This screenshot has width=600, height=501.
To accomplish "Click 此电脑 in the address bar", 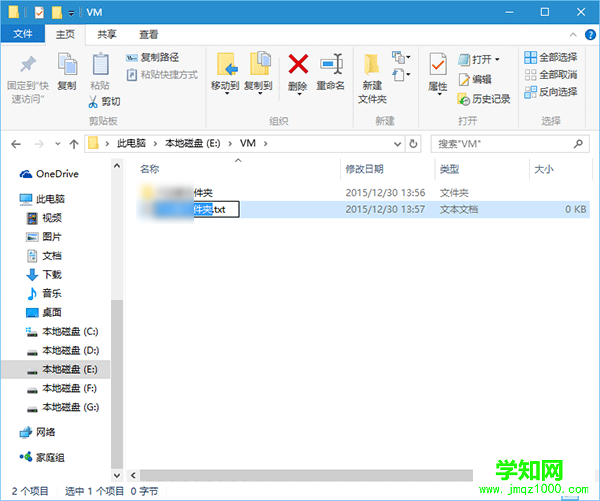I will (131, 144).
